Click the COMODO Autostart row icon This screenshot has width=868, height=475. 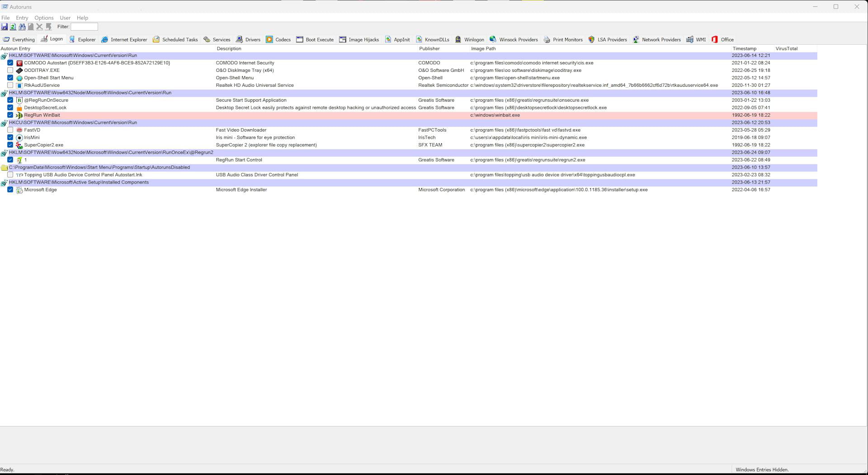coord(19,63)
